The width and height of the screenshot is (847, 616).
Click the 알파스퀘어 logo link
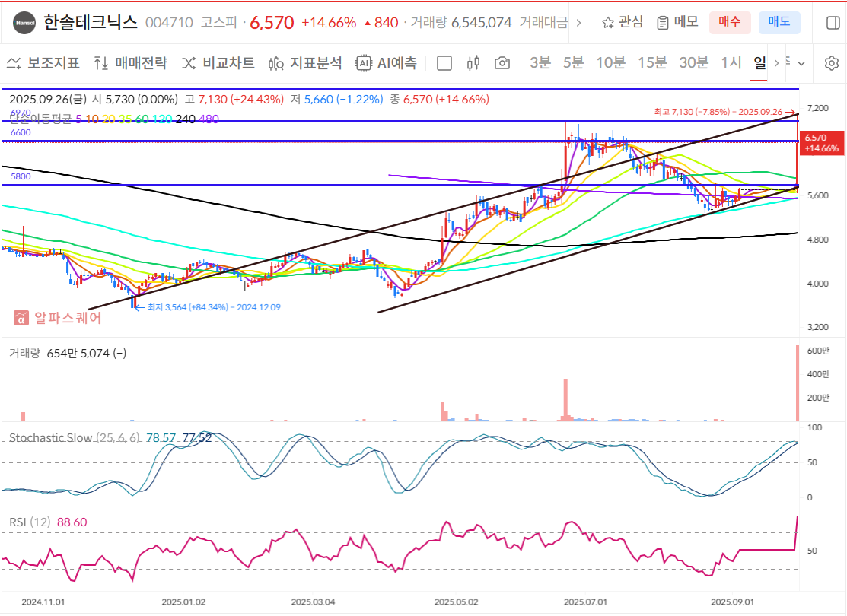tap(57, 317)
